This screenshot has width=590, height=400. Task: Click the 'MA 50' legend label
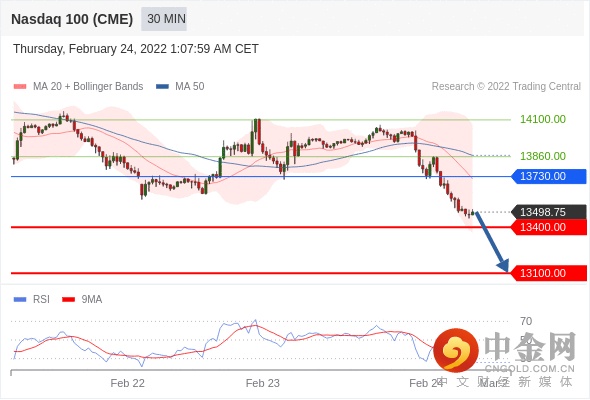click(190, 87)
